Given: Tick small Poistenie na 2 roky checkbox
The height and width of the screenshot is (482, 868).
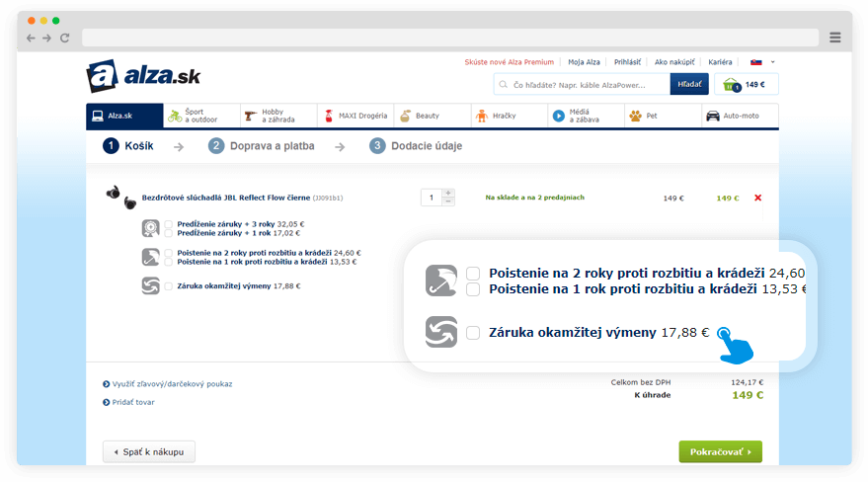Looking at the screenshot, I should click(x=168, y=253).
